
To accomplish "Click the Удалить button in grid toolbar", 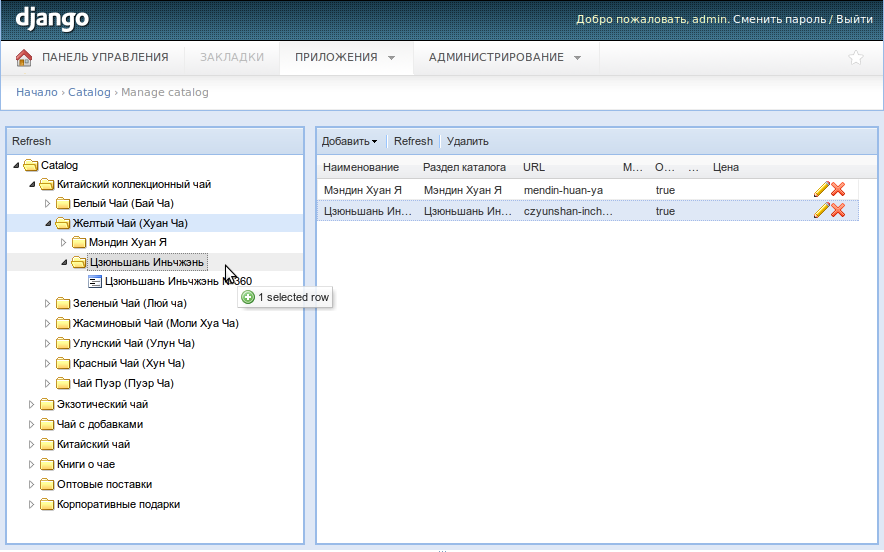I will pos(467,141).
